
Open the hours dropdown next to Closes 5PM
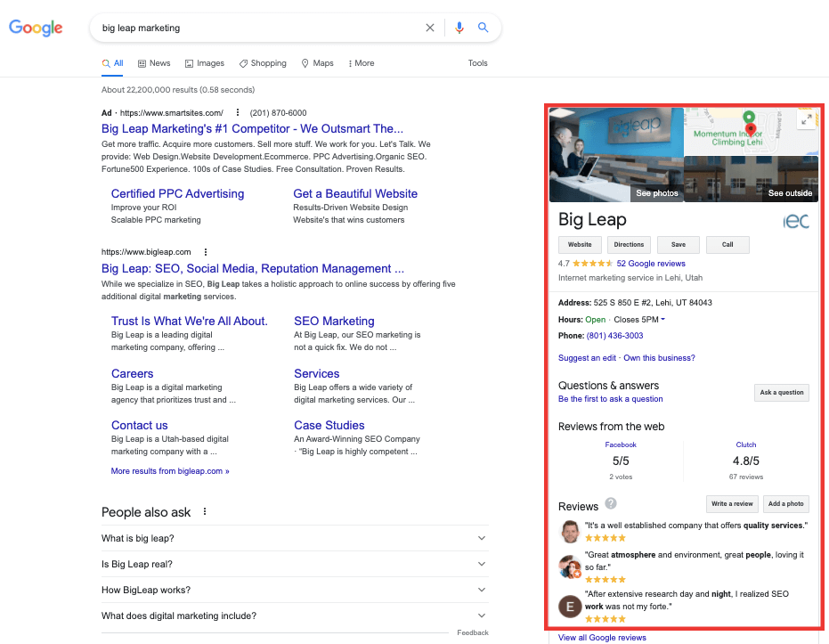point(663,320)
